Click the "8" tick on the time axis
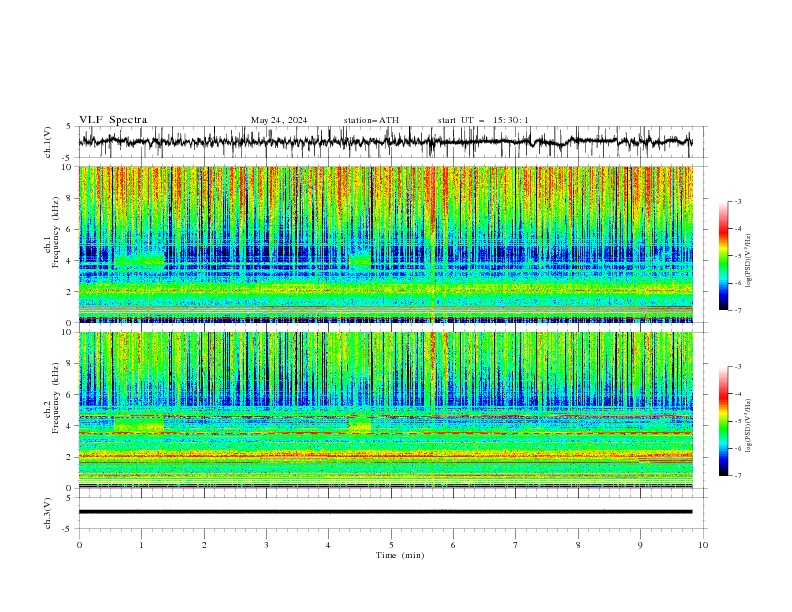The height and width of the screenshot is (612, 792). [x=578, y=545]
